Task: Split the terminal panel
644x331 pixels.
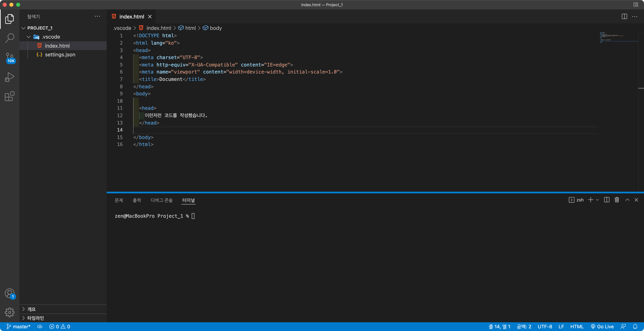Action: pos(606,200)
